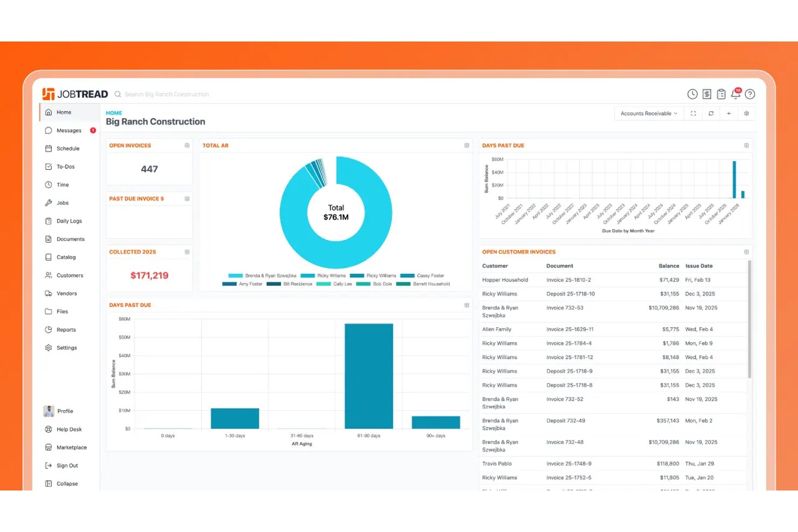Screen dimensions: 798x532
Task: Open the help question mark icon
Action: (x=750, y=94)
